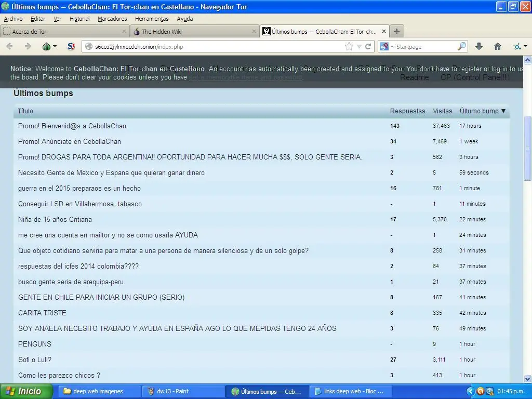The width and height of the screenshot is (532, 399).
Task: Click the browser Back arrow button
Action: (x=9, y=46)
